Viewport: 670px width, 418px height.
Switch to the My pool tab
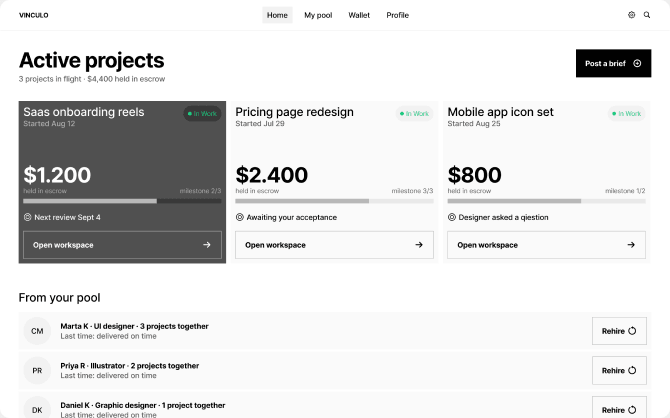[318, 15]
